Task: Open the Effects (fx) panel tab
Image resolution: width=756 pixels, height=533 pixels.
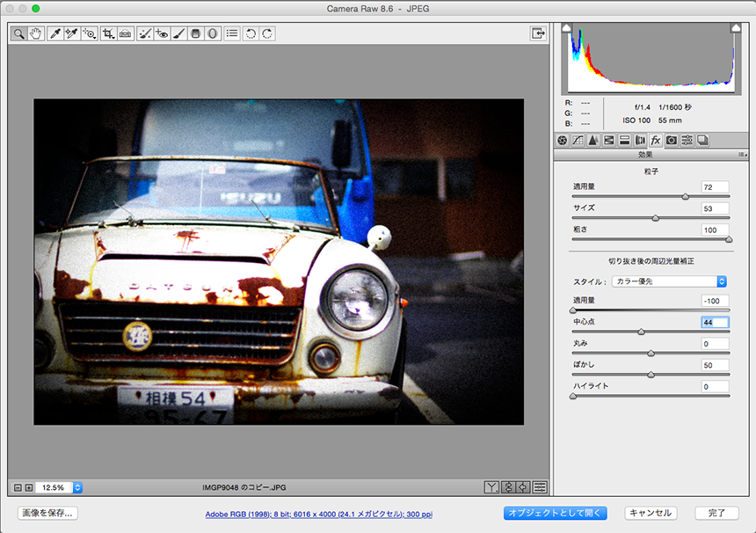Action: [655, 141]
